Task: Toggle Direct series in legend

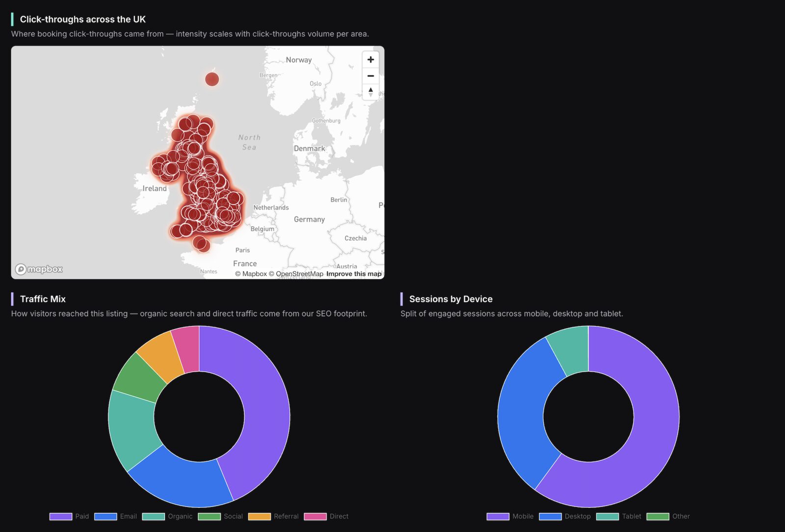Action: (326, 516)
